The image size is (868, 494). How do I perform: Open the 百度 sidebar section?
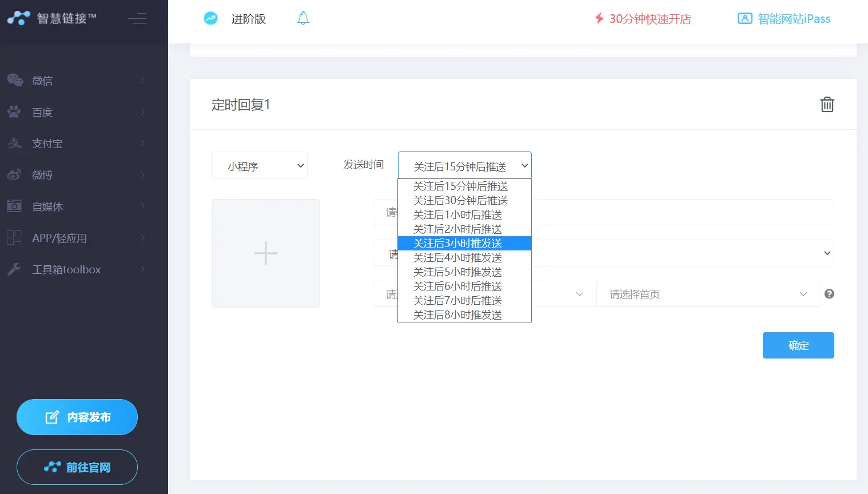[77, 112]
